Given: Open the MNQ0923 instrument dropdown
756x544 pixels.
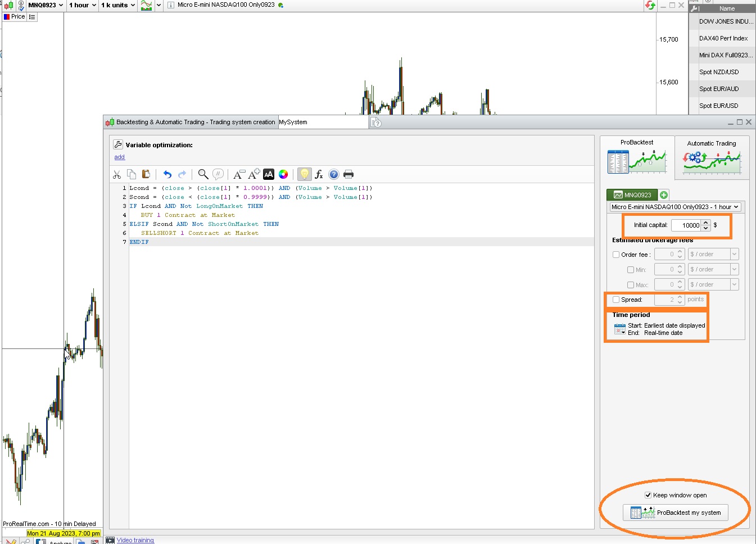Looking at the screenshot, I should (x=46, y=5).
